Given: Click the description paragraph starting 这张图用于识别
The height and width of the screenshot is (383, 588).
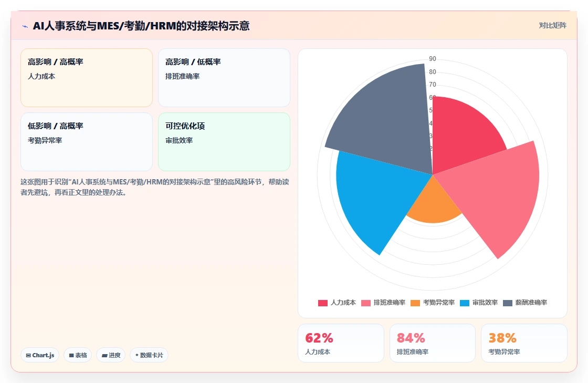Looking at the screenshot, I should pyautogui.click(x=154, y=187).
